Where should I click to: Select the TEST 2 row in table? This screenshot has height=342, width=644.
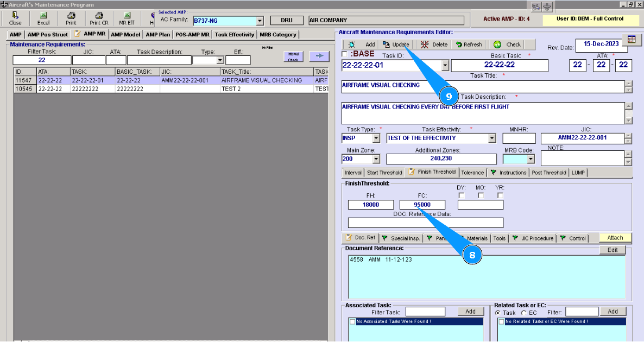[x=171, y=88]
